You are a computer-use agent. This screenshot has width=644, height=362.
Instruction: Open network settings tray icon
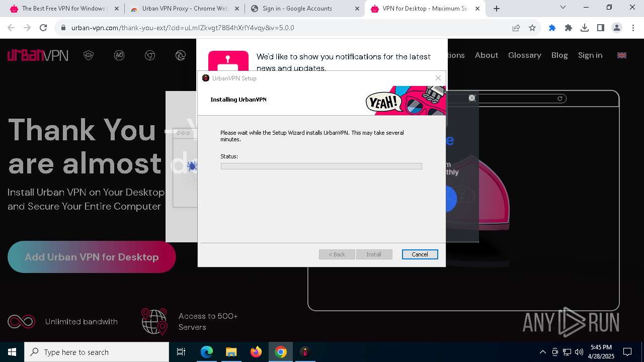567,352
